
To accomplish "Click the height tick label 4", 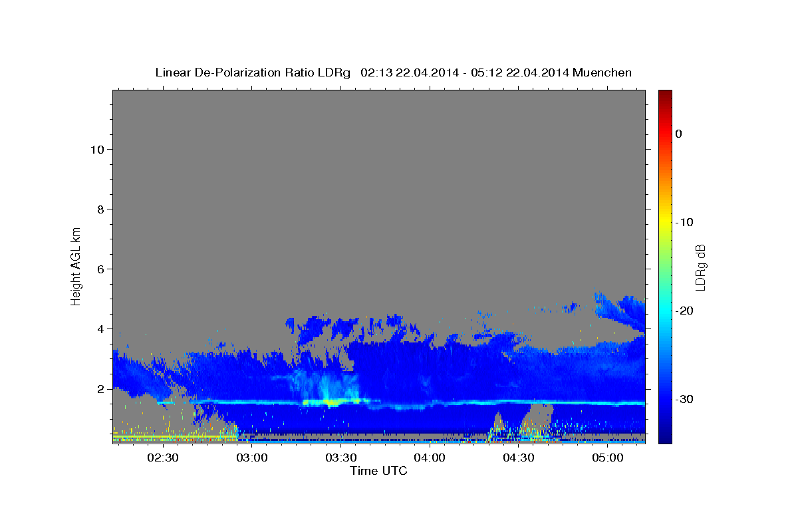I will (100, 329).
